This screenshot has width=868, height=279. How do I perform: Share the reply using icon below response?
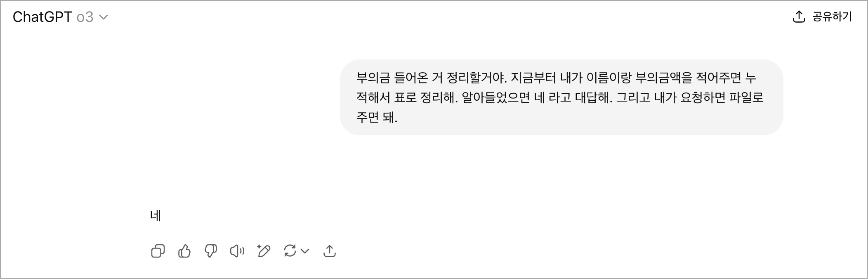(x=330, y=251)
